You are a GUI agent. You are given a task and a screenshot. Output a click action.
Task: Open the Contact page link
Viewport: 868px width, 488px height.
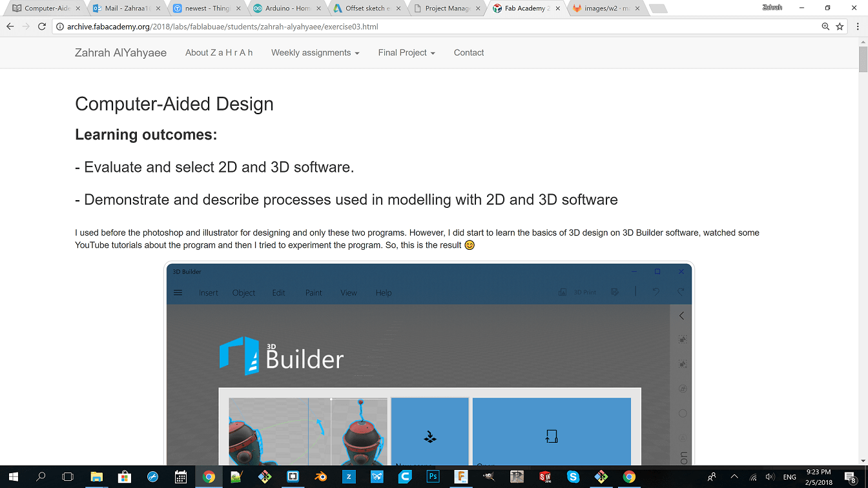point(469,53)
